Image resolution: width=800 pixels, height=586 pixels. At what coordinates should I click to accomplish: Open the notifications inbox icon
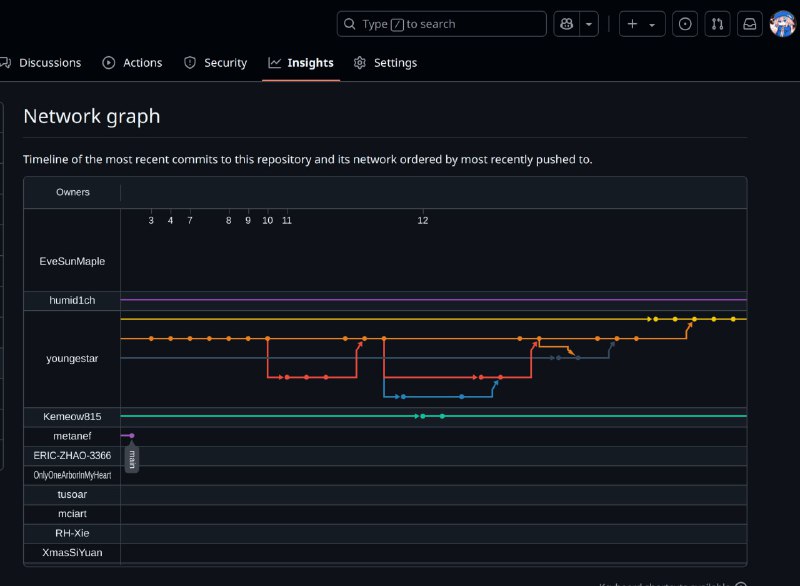coord(749,24)
